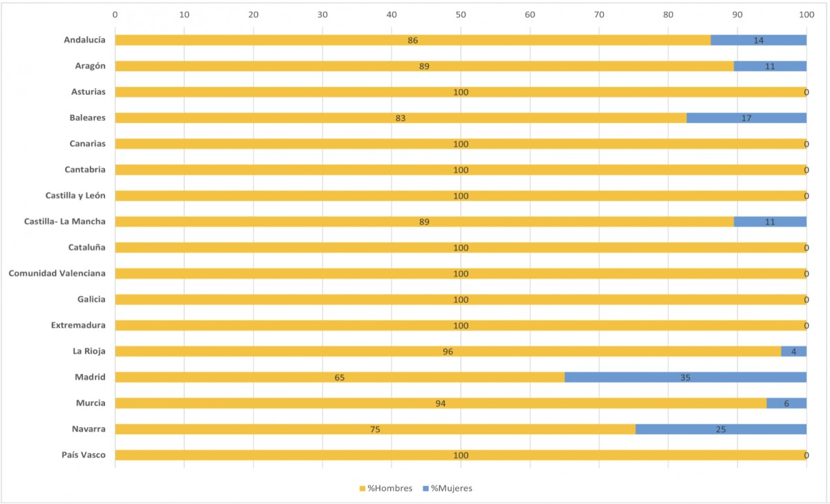
Task: Click the yellow %Hombres legend swatch
Action: [362, 489]
